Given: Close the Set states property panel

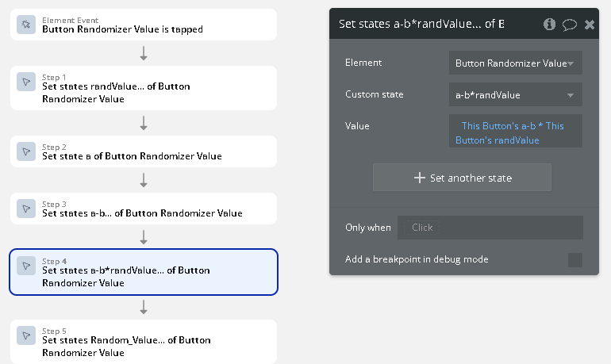Looking at the screenshot, I should click(589, 24).
